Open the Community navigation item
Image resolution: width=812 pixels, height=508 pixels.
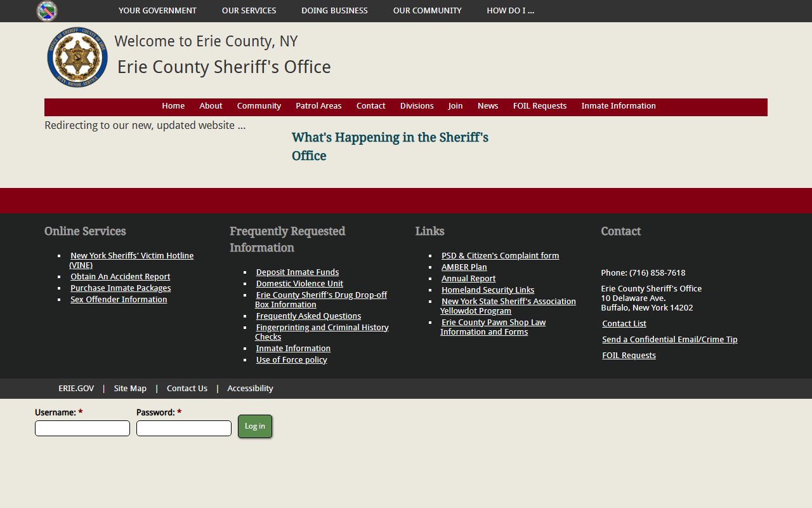tap(259, 106)
